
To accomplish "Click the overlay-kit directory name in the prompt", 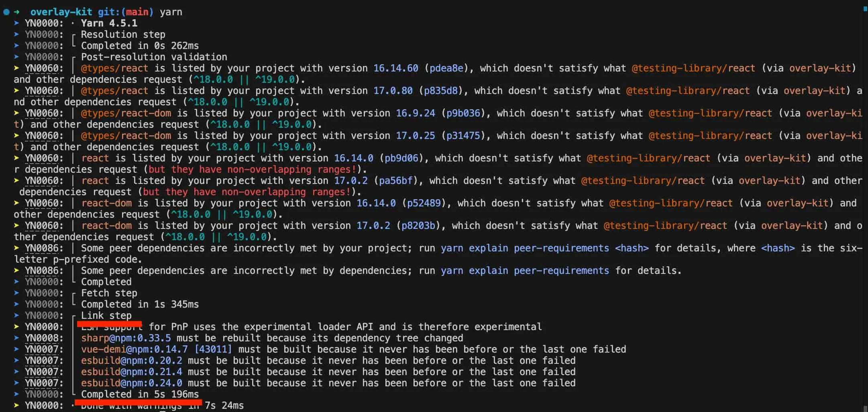I will (x=61, y=12).
